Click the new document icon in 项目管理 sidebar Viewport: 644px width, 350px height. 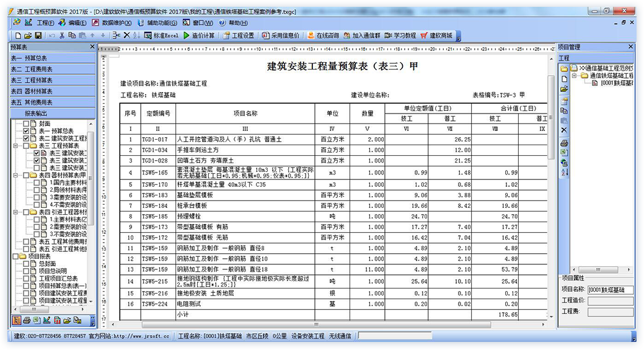(564, 79)
